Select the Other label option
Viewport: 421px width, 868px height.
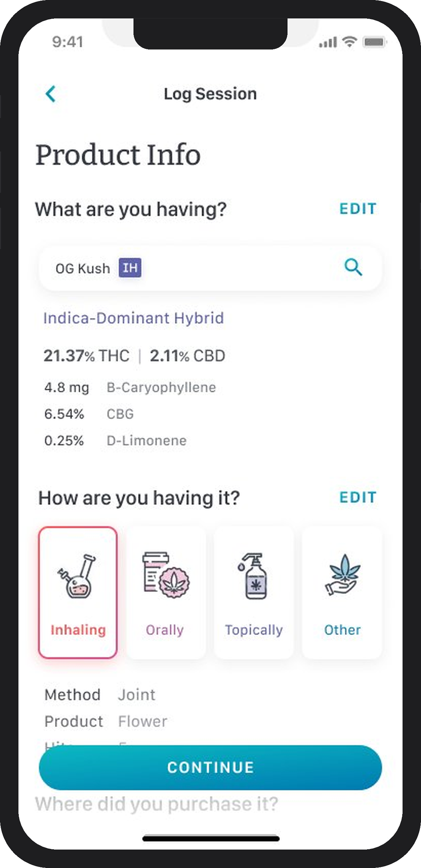coord(342,630)
